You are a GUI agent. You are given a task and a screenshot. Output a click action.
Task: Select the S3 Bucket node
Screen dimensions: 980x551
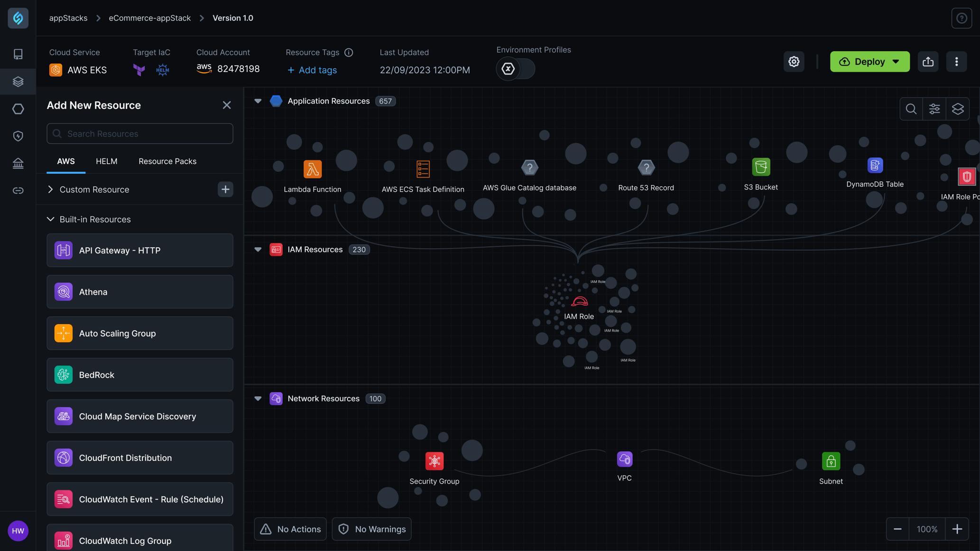761,167
